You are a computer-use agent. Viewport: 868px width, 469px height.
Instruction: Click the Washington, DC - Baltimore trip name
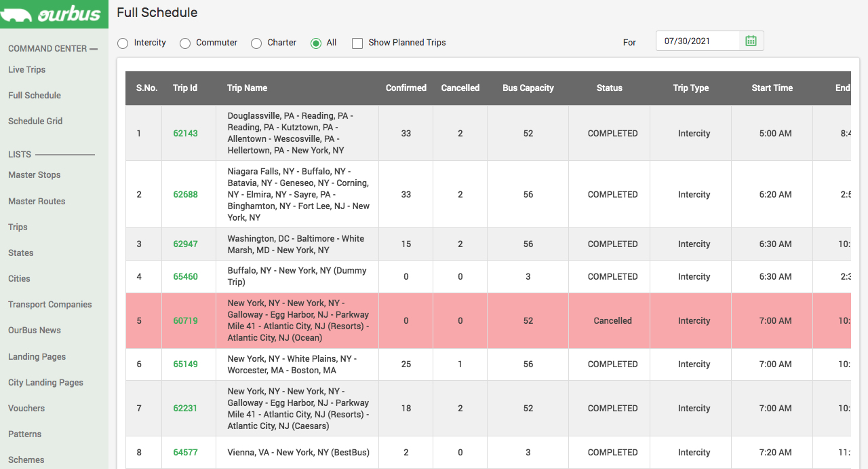296,244
